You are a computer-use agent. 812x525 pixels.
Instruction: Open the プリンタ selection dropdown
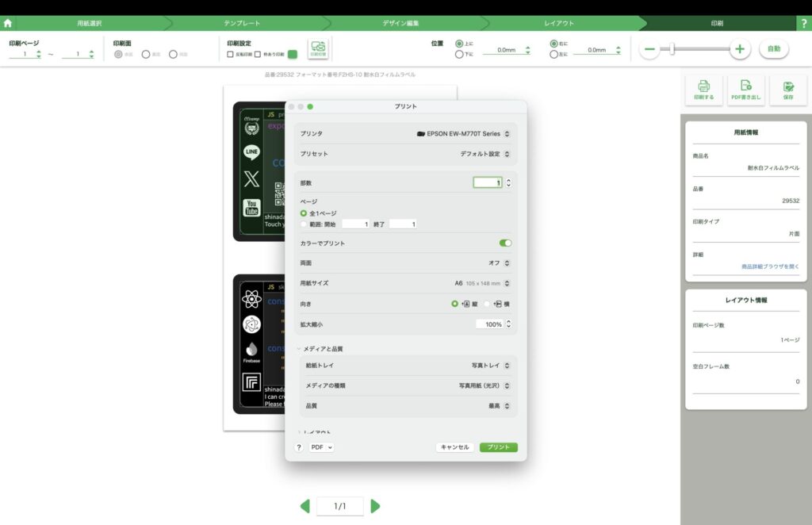point(464,134)
